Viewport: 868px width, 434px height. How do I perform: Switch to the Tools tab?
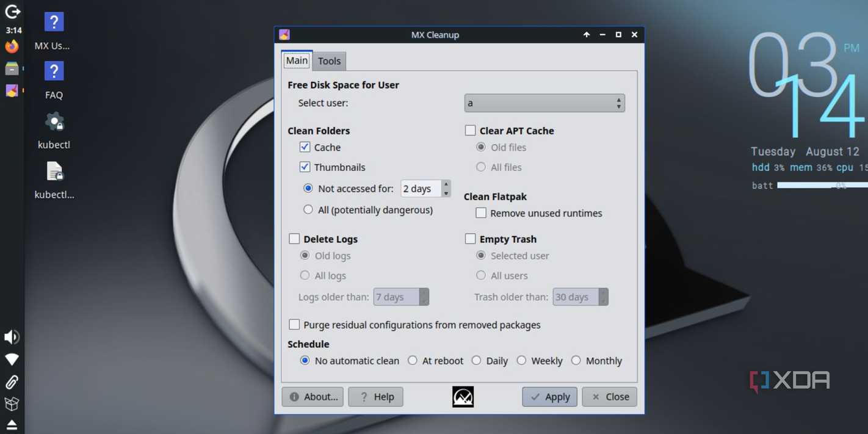click(329, 61)
